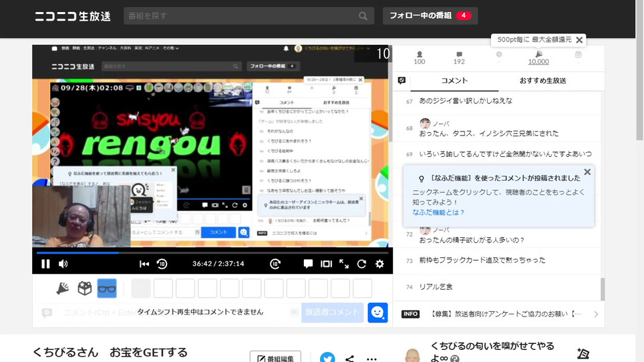Image resolution: width=644 pixels, height=362 pixels.
Task: Click the comment list scrollbar
Action: (602, 290)
